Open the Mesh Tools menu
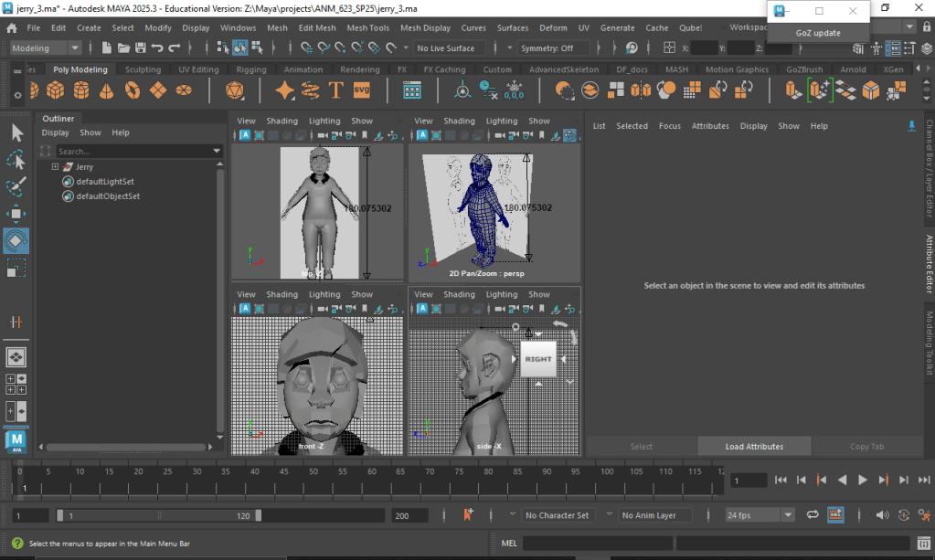 pos(367,27)
